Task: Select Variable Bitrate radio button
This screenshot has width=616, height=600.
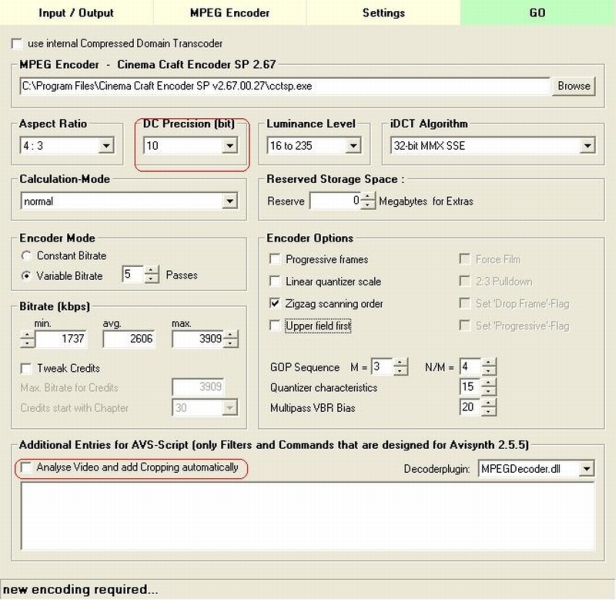Action: click(x=26, y=276)
